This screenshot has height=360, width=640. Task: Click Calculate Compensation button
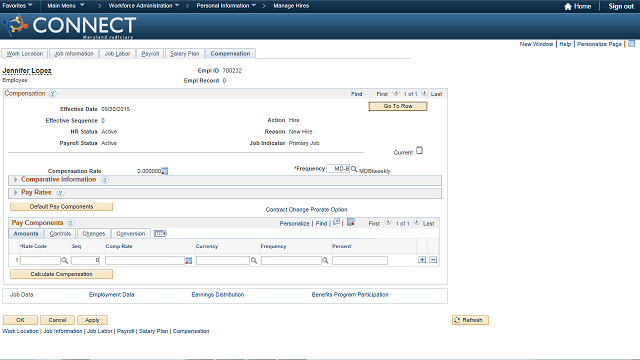point(61,274)
